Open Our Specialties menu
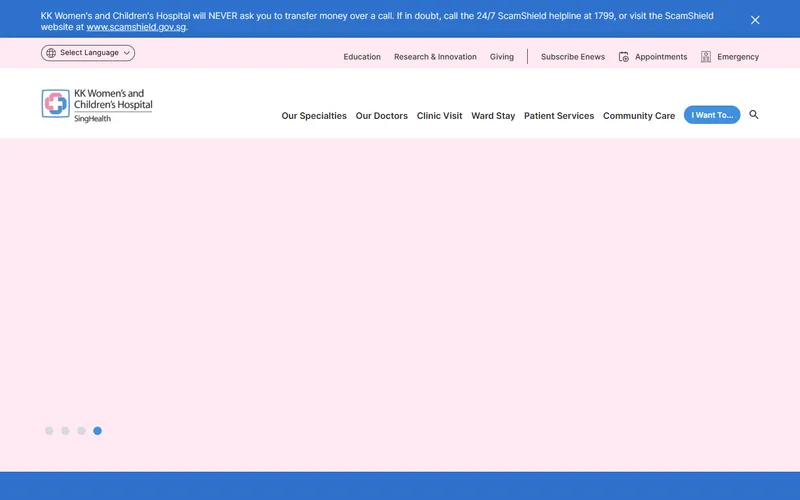The width and height of the screenshot is (800, 500). pyautogui.click(x=314, y=116)
